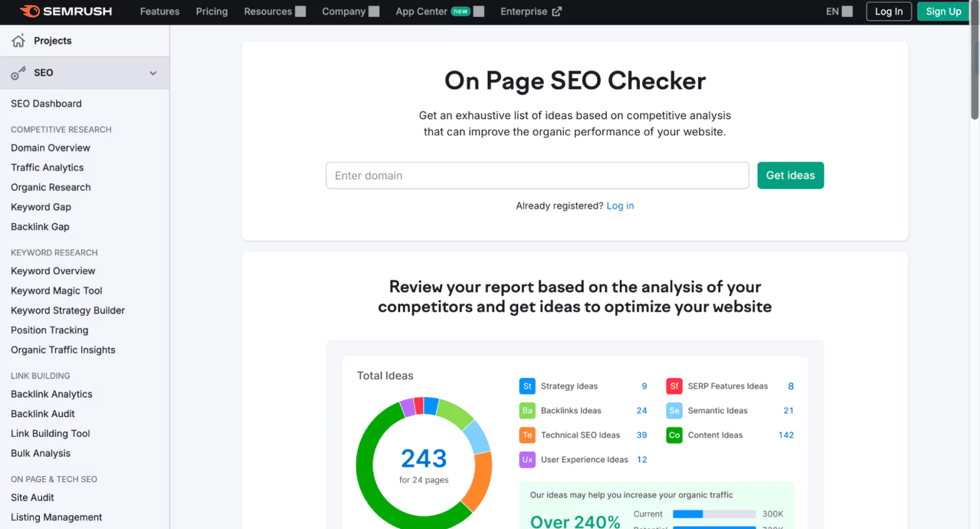
Task: Click the Get ideas button
Action: click(790, 175)
